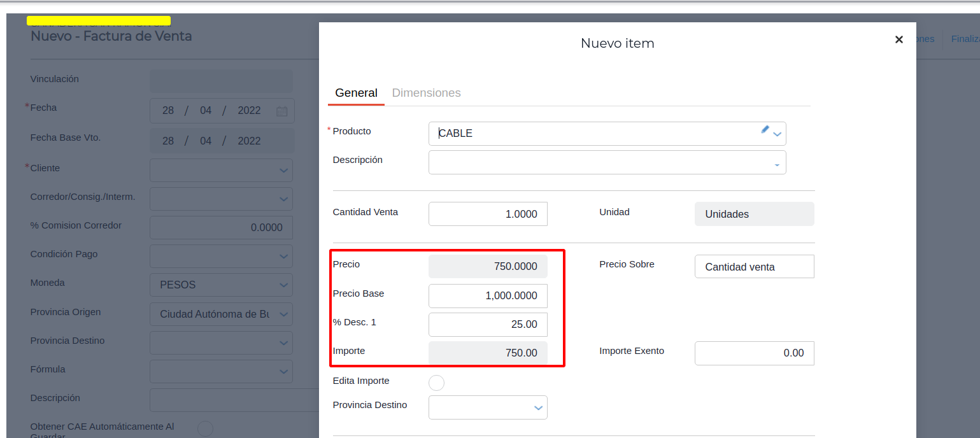The image size is (980, 438).
Task: Expand the Provincia Origen dropdown
Action: point(284,314)
